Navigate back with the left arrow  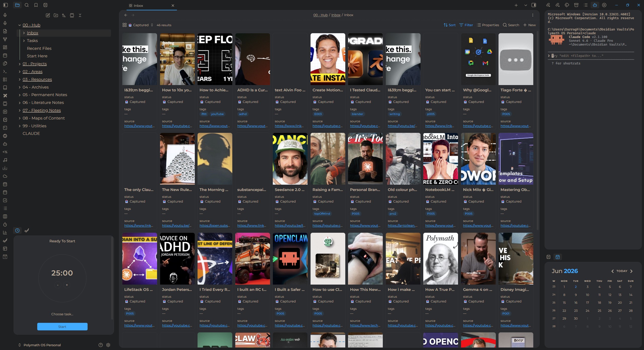(x=126, y=15)
